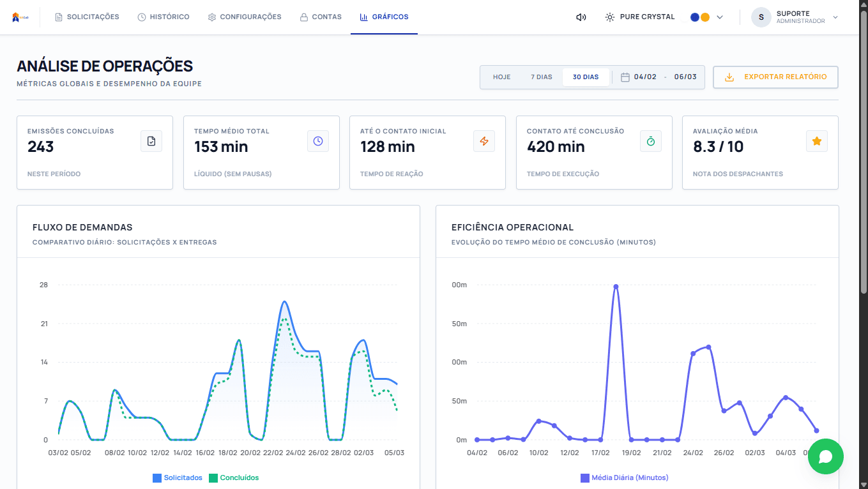This screenshot has height=489, width=868.
Task: Open the Configurações tab
Action: [245, 17]
